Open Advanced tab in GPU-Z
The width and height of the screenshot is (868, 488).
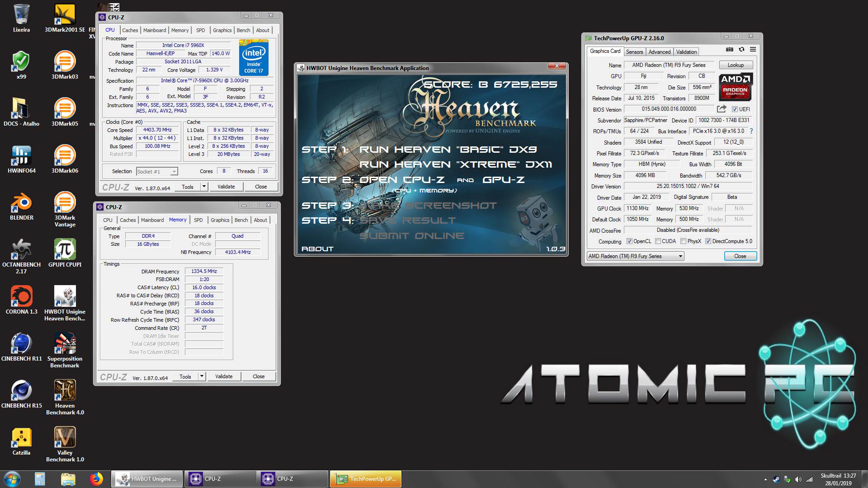click(660, 52)
